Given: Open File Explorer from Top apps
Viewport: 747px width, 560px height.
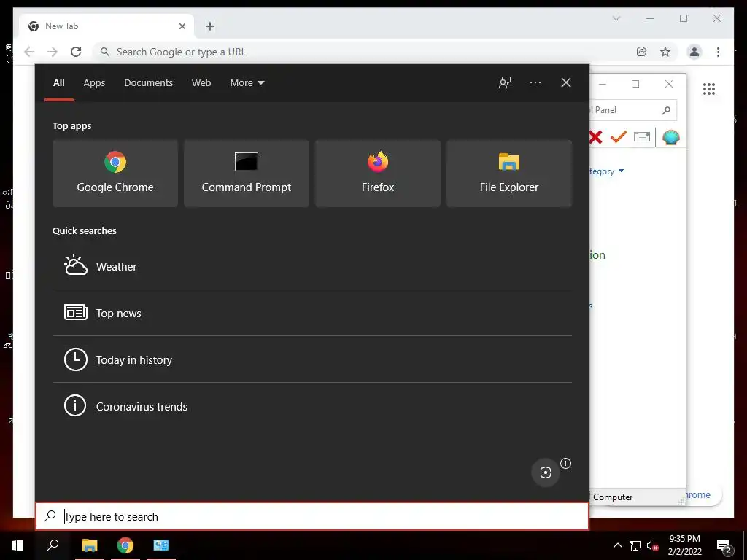Looking at the screenshot, I should pyautogui.click(x=508, y=174).
